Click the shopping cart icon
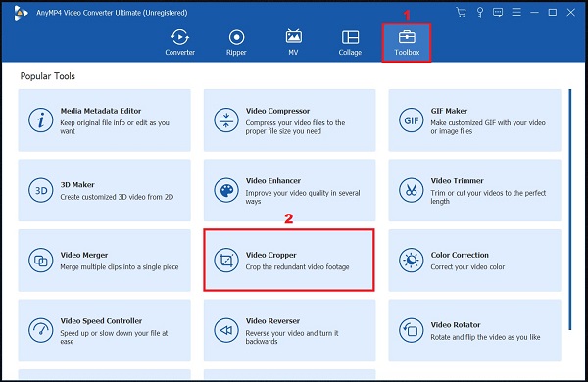588x382 pixels. (x=461, y=13)
